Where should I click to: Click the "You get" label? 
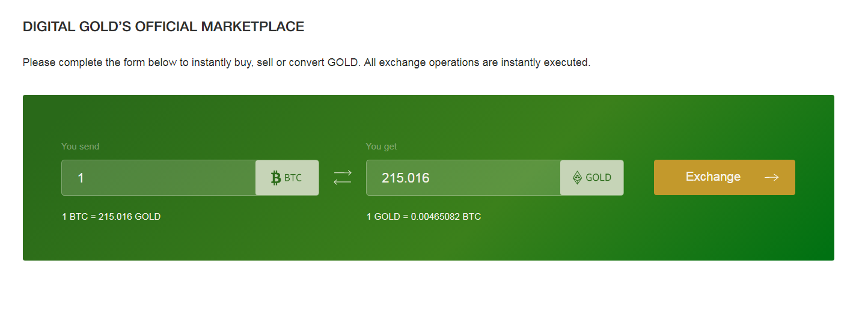[382, 146]
